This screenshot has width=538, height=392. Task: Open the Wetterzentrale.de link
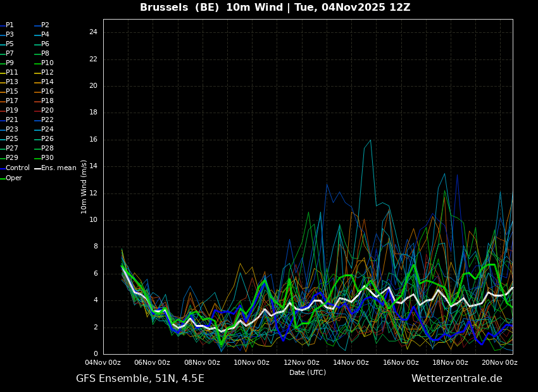456,379
